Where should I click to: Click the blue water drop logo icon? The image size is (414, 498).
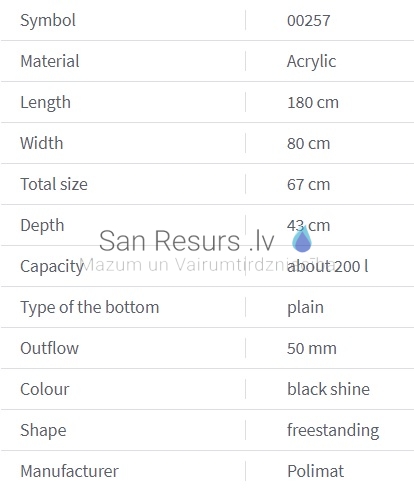click(302, 238)
